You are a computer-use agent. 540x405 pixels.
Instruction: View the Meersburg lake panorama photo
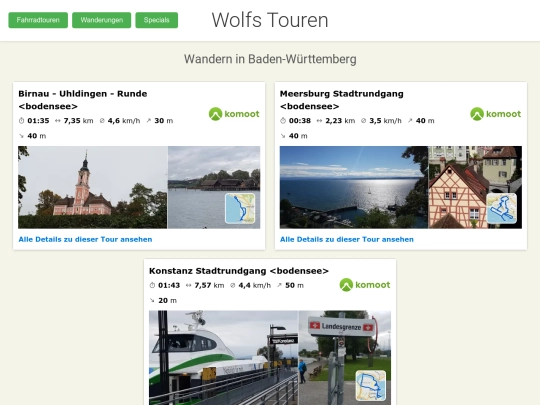(354, 187)
